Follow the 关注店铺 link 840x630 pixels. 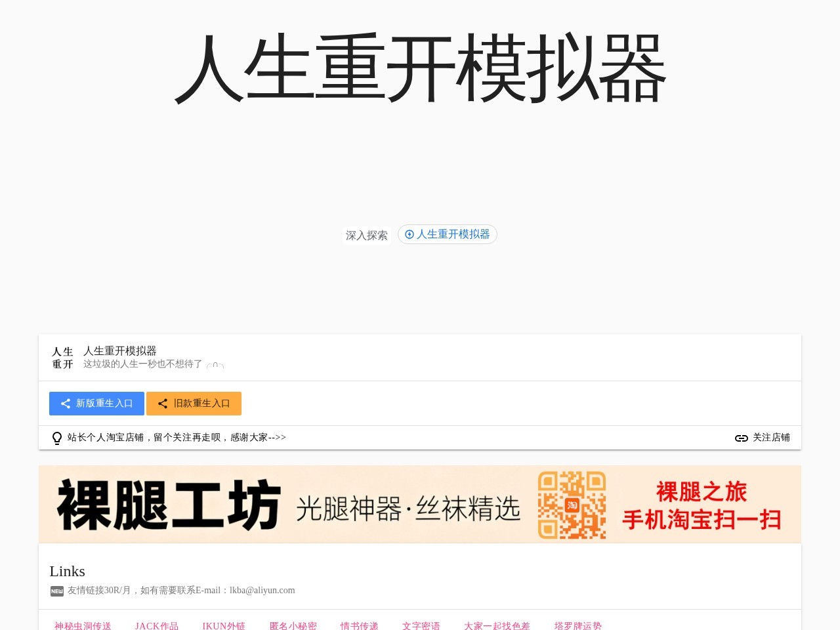click(x=771, y=438)
